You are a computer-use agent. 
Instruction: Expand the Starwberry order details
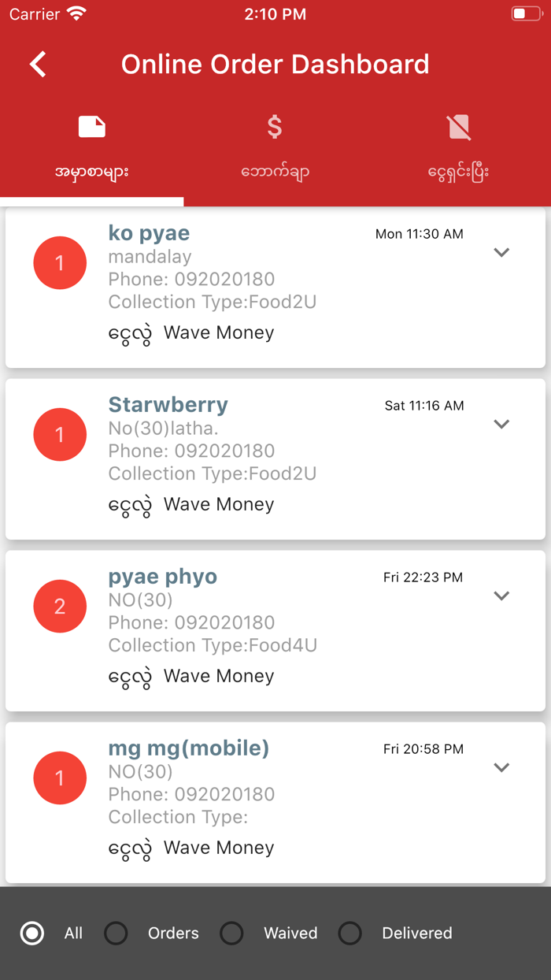(x=501, y=424)
